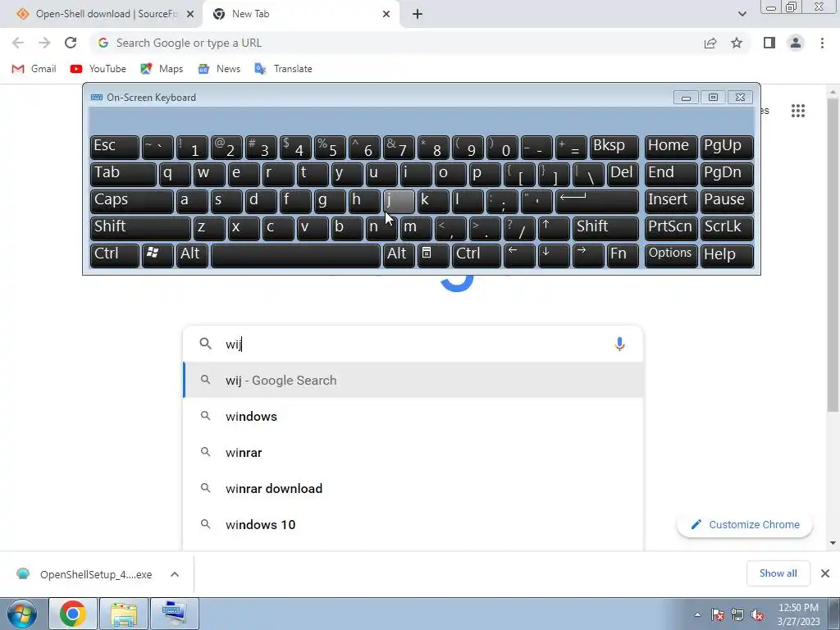840x630 pixels.
Task: Open the Google apps grid
Action: click(x=798, y=111)
